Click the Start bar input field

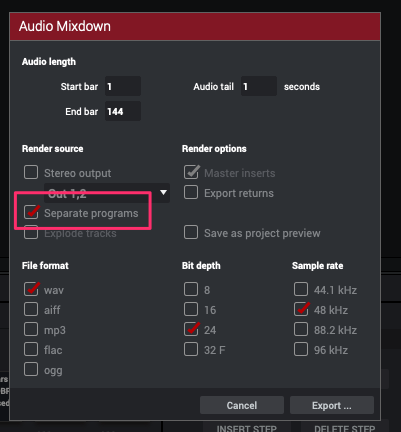123,86
